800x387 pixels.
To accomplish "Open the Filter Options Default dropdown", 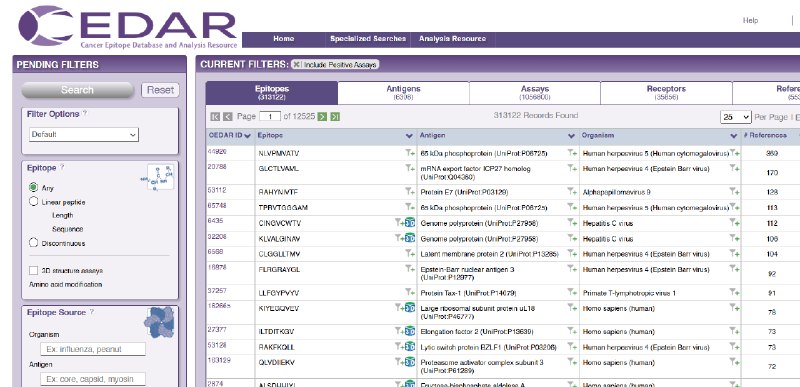I will 84,135.
